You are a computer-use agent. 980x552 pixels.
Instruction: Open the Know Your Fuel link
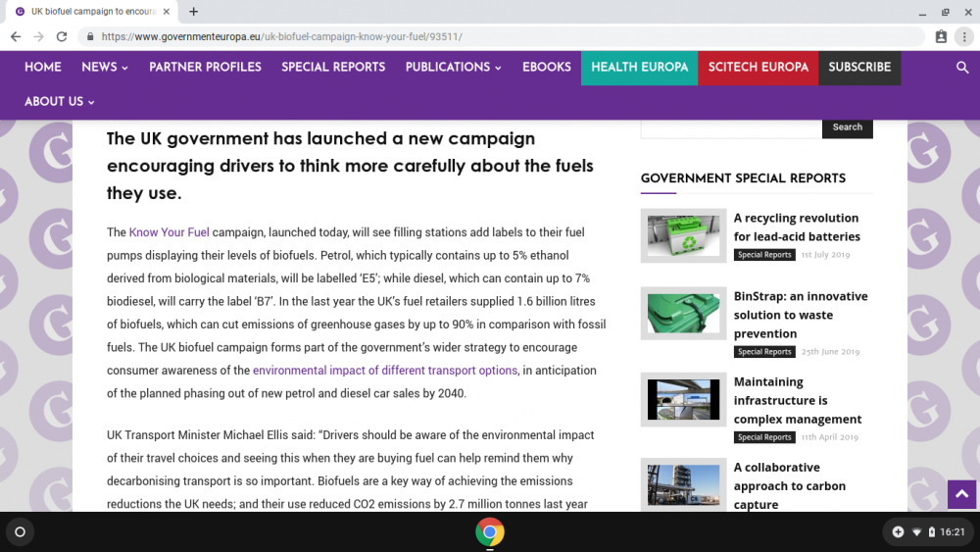pyautogui.click(x=169, y=232)
